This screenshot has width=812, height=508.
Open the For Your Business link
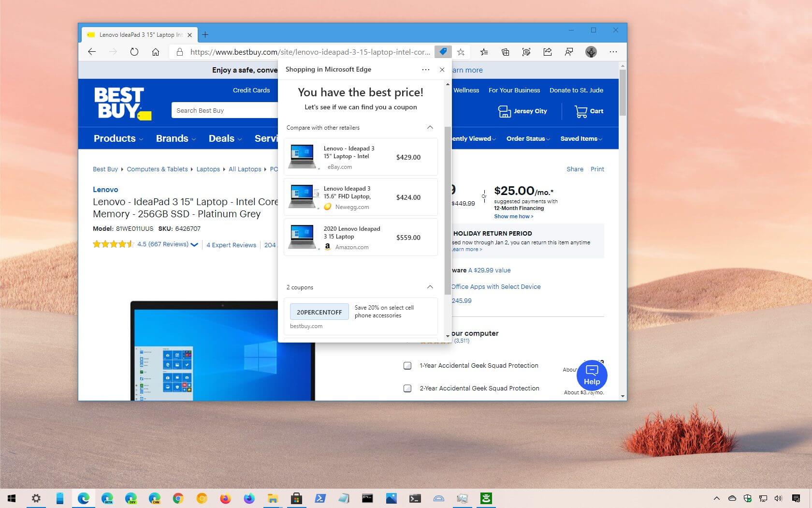514,90
